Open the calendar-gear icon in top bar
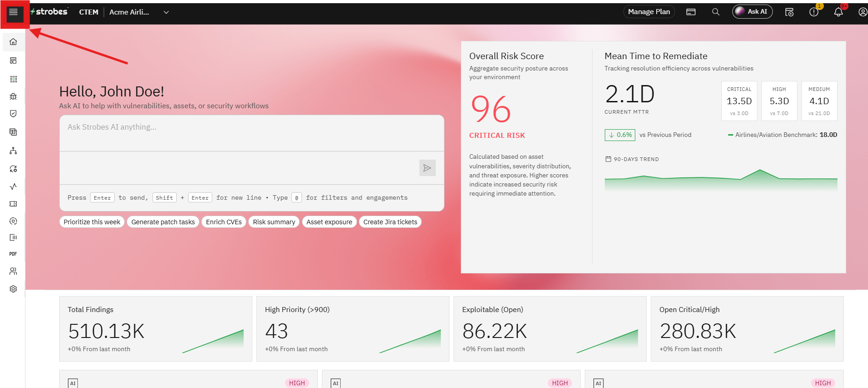This screenshot has height=388, width=868. pos(789,12)
